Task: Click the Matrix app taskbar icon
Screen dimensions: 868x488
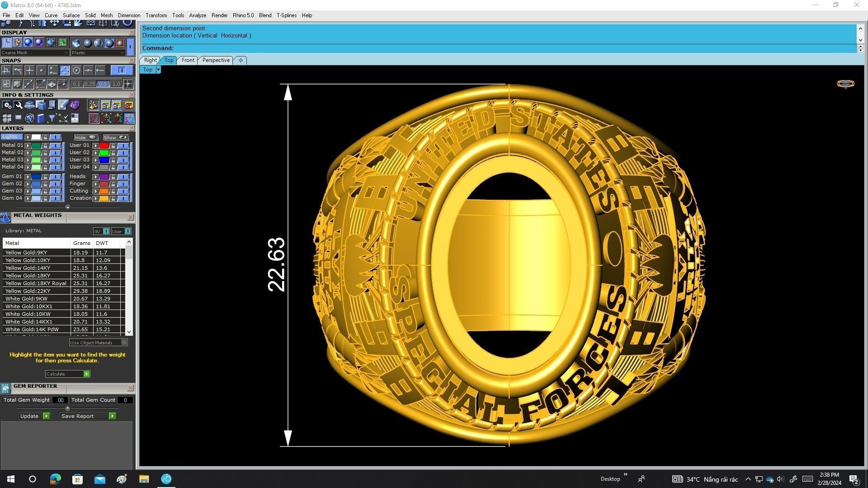Action: (x=166, y=479)
